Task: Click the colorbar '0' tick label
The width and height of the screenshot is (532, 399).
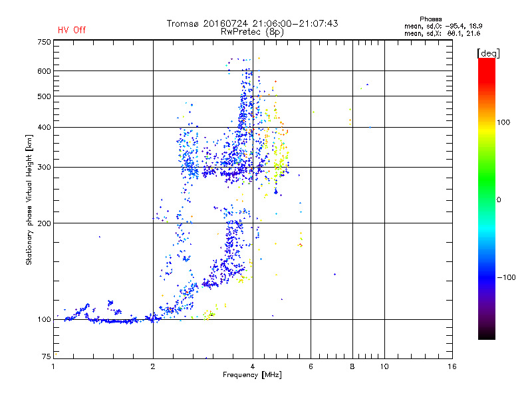Action: tap(499, 200)
